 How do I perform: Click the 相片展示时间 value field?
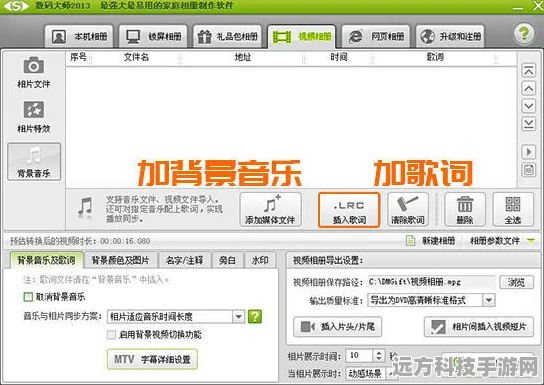pos(360,356)
